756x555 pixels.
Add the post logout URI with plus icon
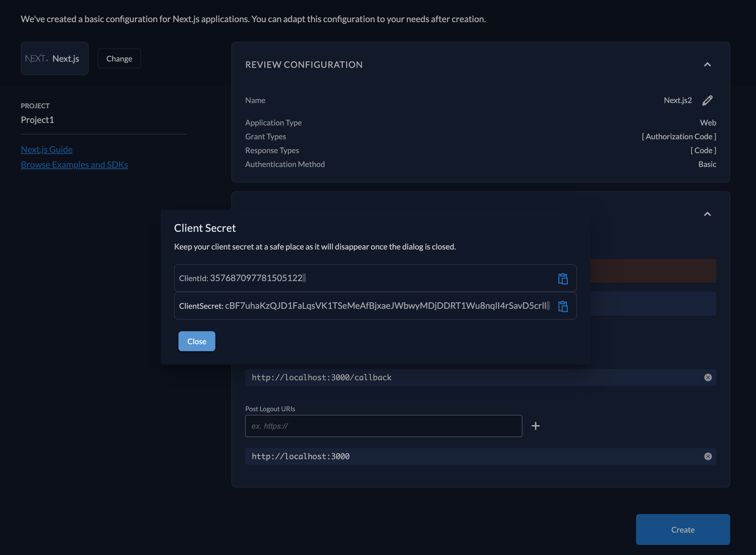535,426
